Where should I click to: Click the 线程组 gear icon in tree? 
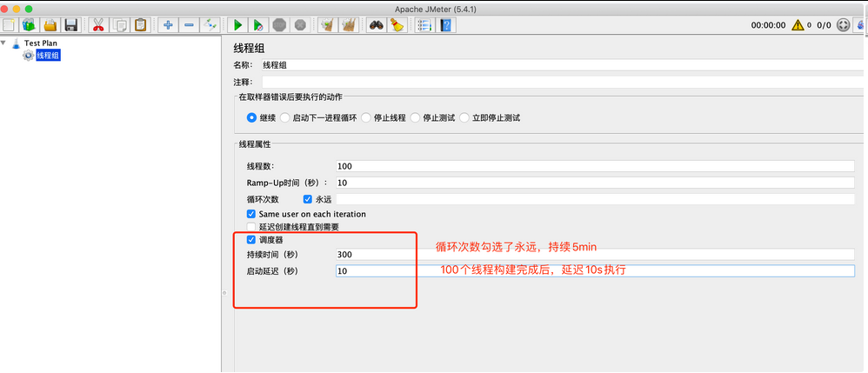pyautogui.click(x=28, y=55)
